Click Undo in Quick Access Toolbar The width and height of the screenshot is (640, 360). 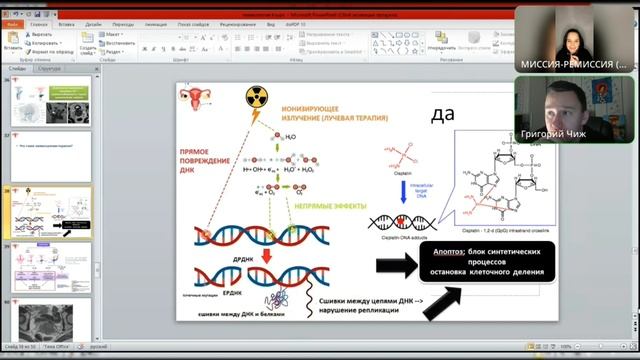15,14
